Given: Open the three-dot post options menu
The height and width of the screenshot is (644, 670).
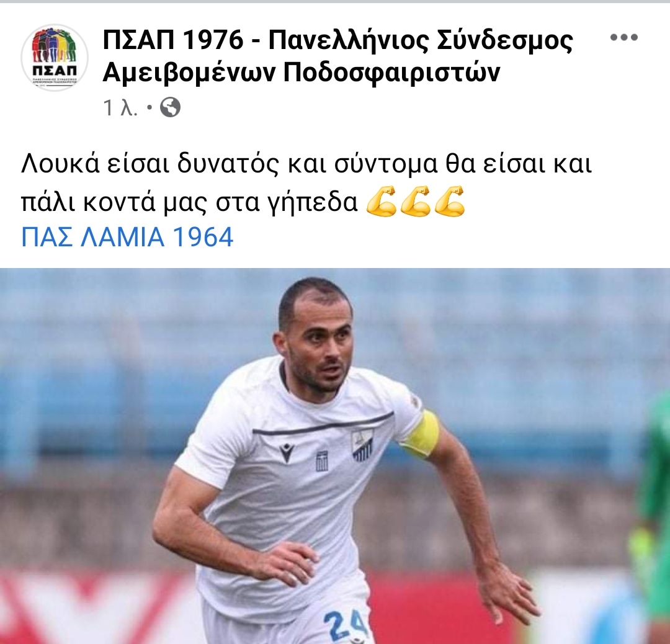Looking at the screenshot, I should [x=624, y=38].
